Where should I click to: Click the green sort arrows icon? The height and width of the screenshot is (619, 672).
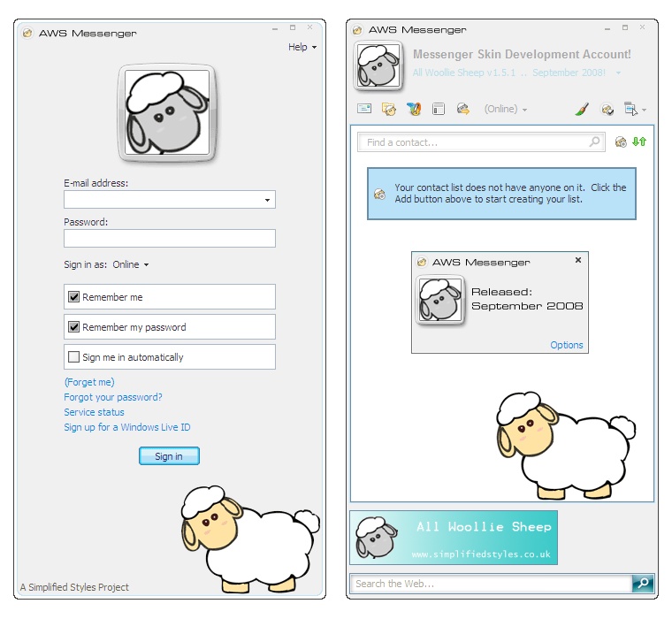[639, 141]
